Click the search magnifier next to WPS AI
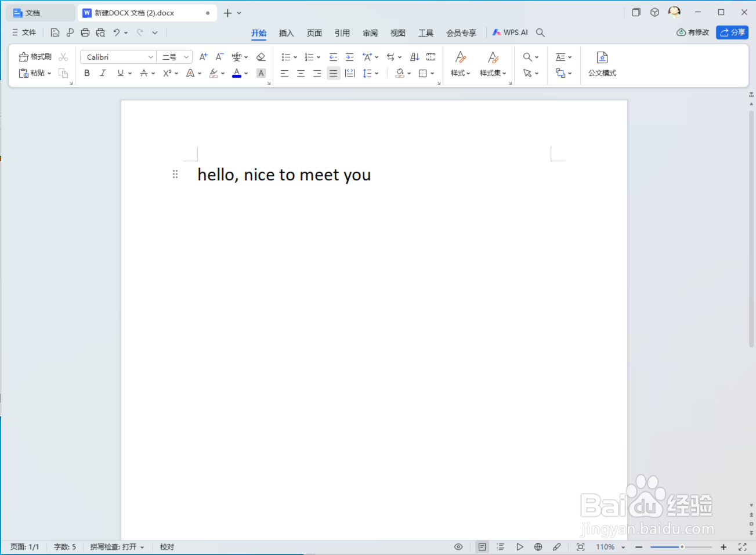756x555 pixels. [x=540, y=33]
